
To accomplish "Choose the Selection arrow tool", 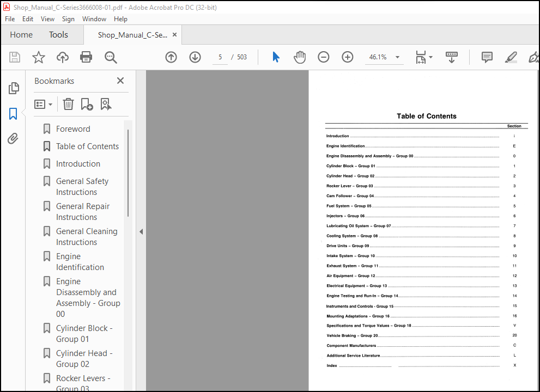I will click(276, 57).
